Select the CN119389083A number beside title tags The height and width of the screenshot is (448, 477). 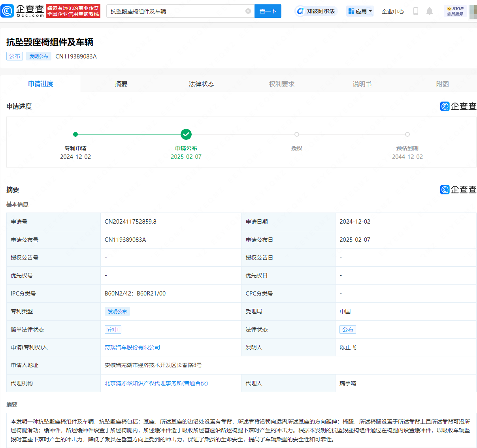point(76,56)
